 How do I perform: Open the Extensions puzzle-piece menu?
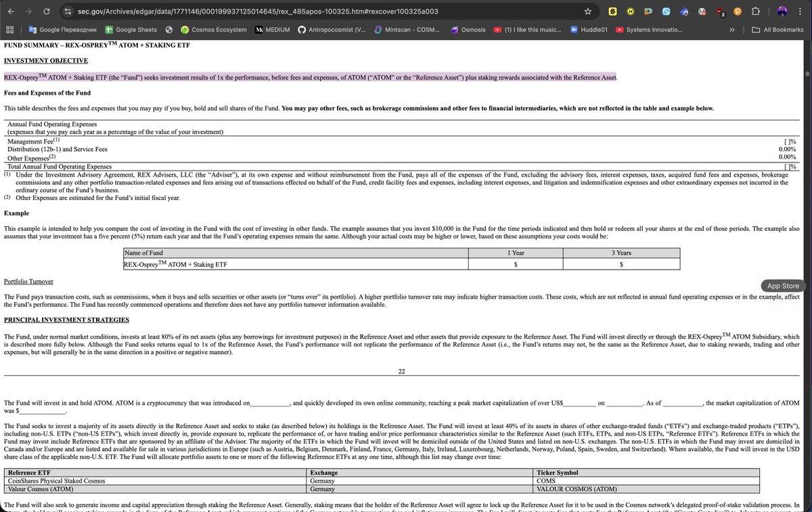coord(756,12)
